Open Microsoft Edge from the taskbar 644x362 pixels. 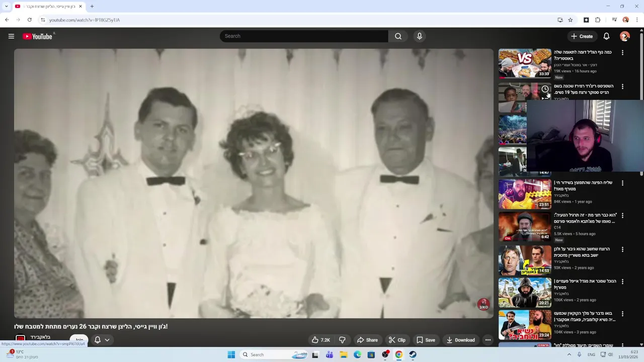[x=357, y=354]
